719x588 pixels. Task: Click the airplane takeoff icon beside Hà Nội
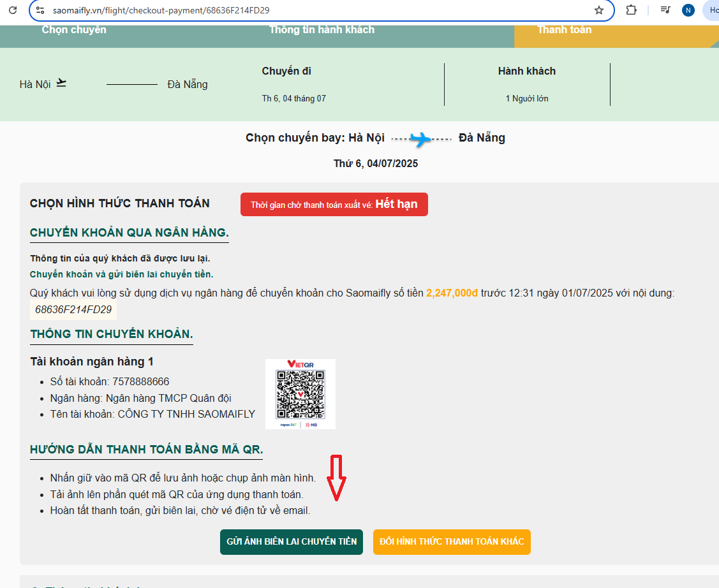61,84
